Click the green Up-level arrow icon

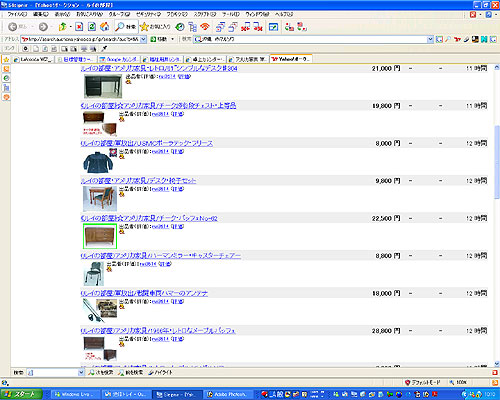(62, 27)
